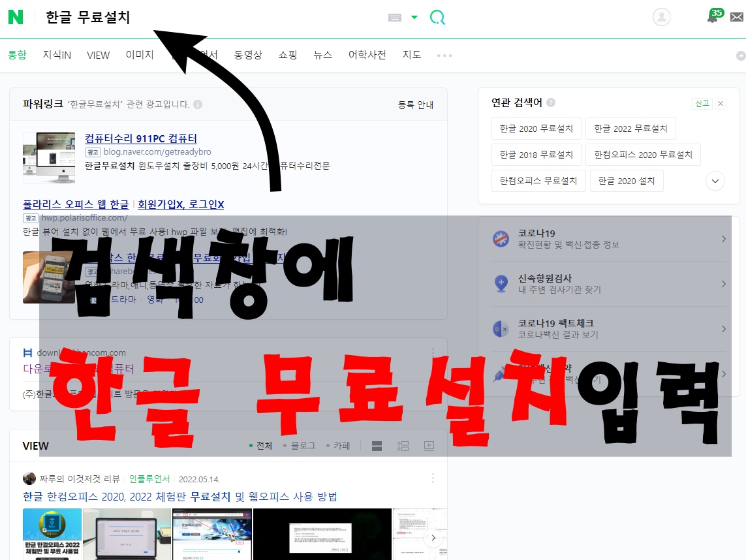
Task: Open the more options dots on blog post
Action: pyautogui.click(x=433, y=478)
